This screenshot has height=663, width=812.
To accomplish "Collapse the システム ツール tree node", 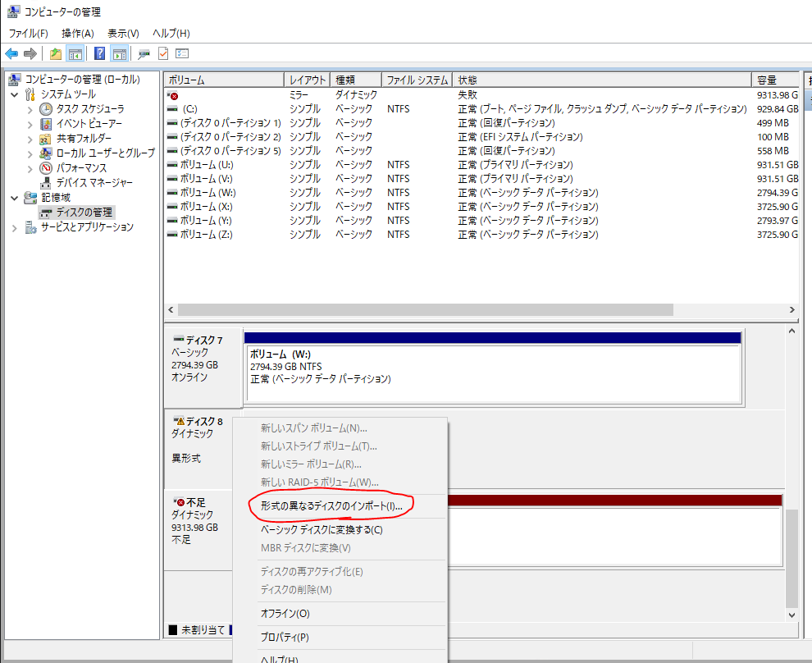I will click(x=15, y=95).
